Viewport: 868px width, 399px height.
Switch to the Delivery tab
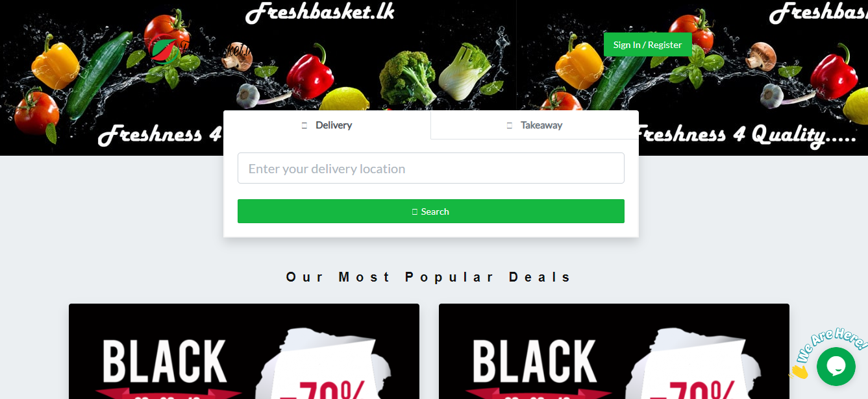[327, 125]
